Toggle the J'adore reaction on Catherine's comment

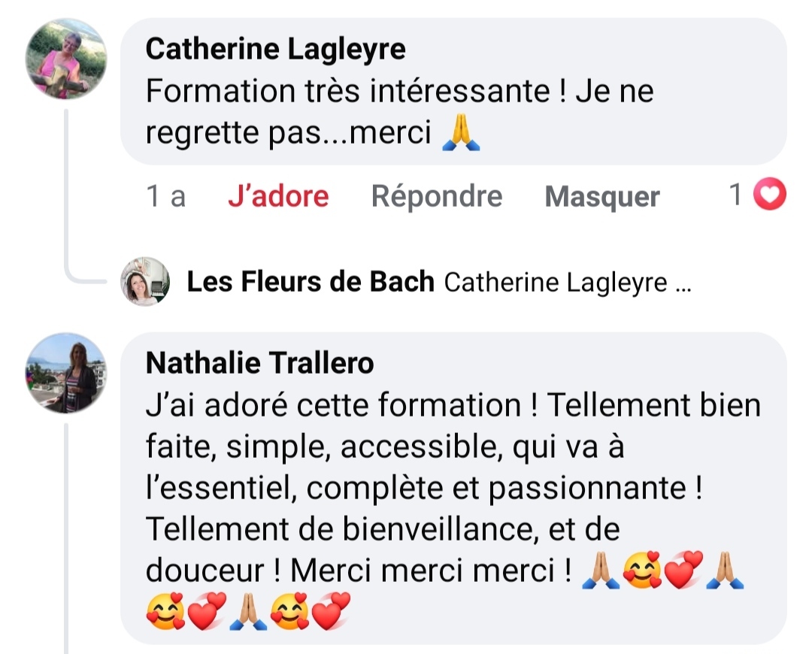(278, 196)
